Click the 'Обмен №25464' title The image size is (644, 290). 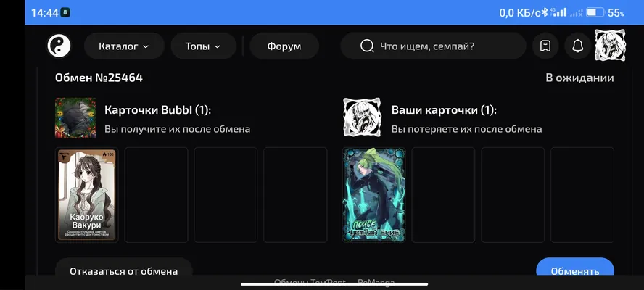pos(99,78)
